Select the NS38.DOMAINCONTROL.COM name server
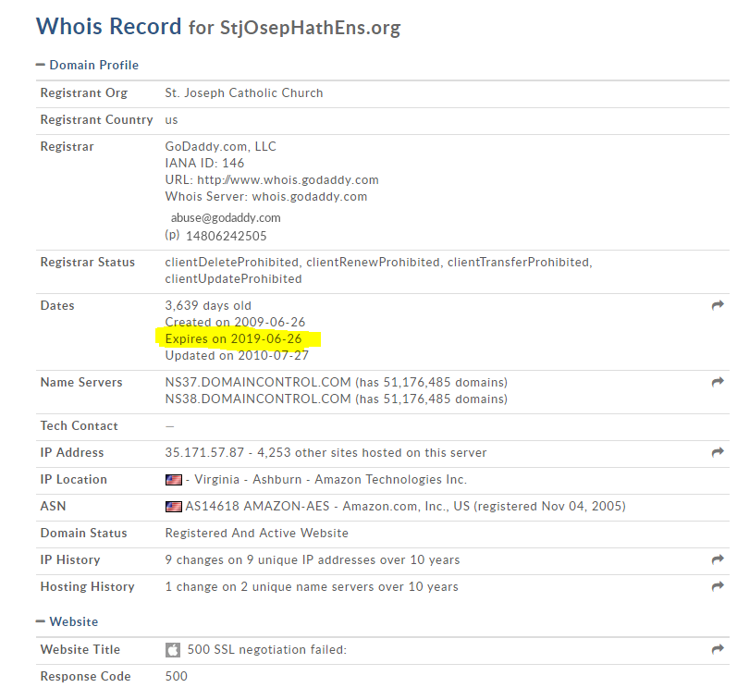Image resolution: width=737 pixels, height=700 pixels. coord(258,399)
